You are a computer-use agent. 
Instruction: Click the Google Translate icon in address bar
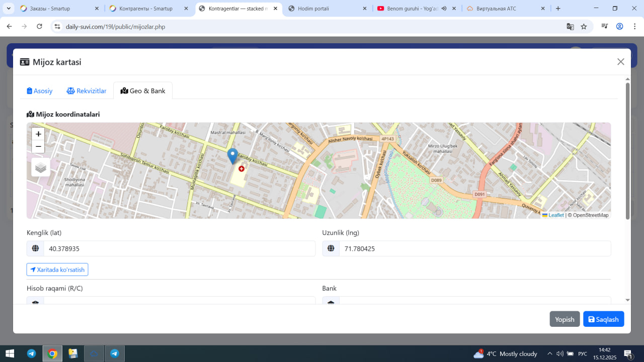click(x=570, y=27)
